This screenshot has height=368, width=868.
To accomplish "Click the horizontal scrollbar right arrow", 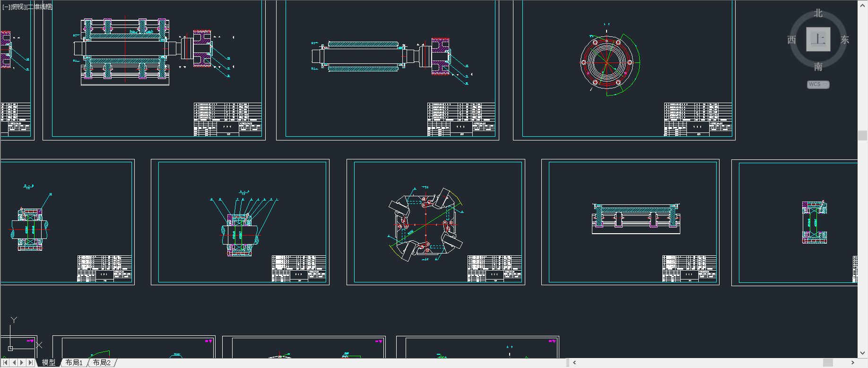I will tap(853, 363).
